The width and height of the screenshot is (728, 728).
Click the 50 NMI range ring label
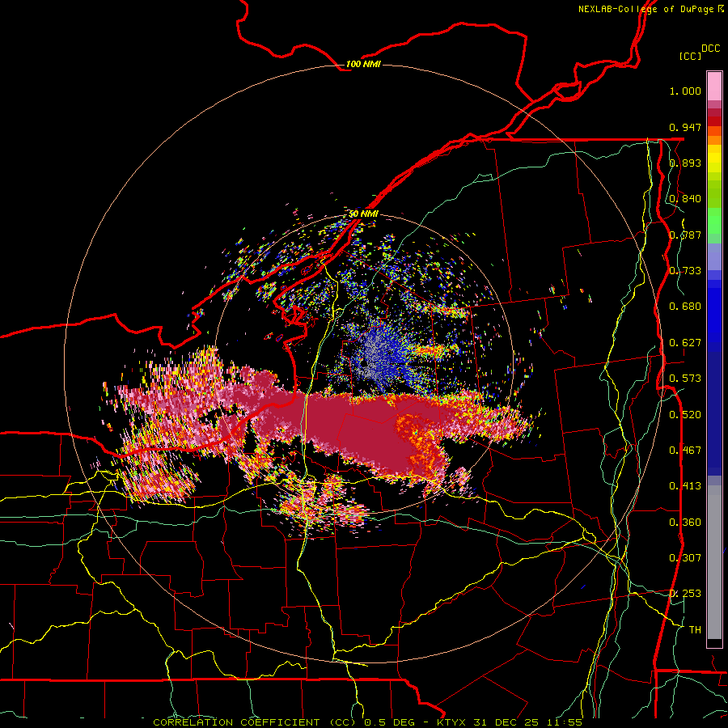pyautogui.click(x=363, y=214)
